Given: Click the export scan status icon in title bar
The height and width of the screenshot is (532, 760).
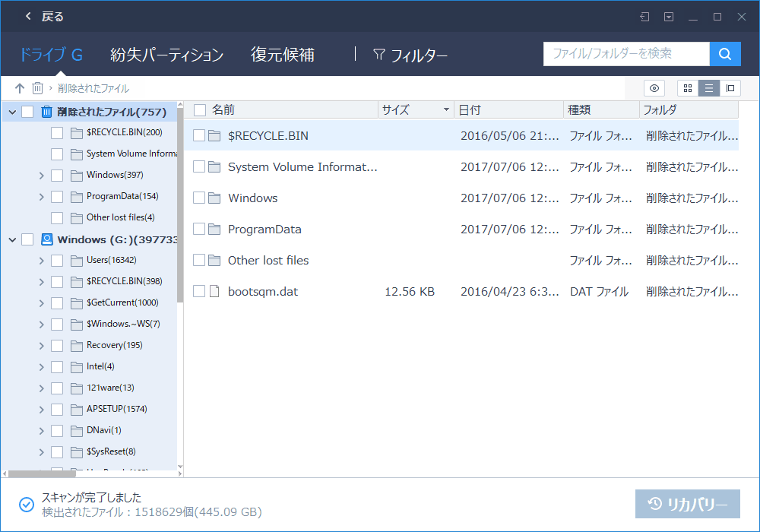Looking at the screenshot, I should (644, 17).
